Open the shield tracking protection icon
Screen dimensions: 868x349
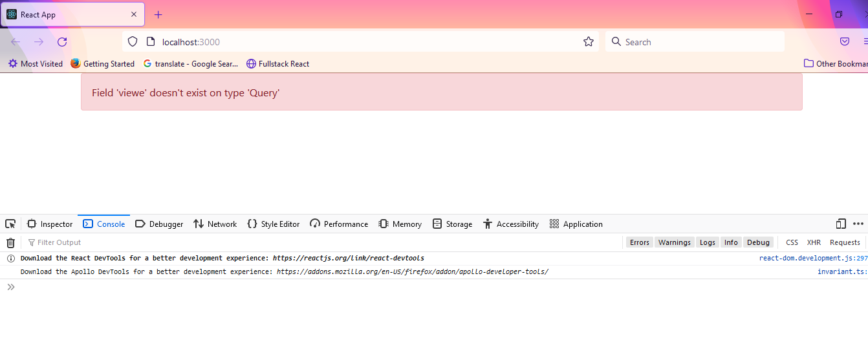point(133,42)
